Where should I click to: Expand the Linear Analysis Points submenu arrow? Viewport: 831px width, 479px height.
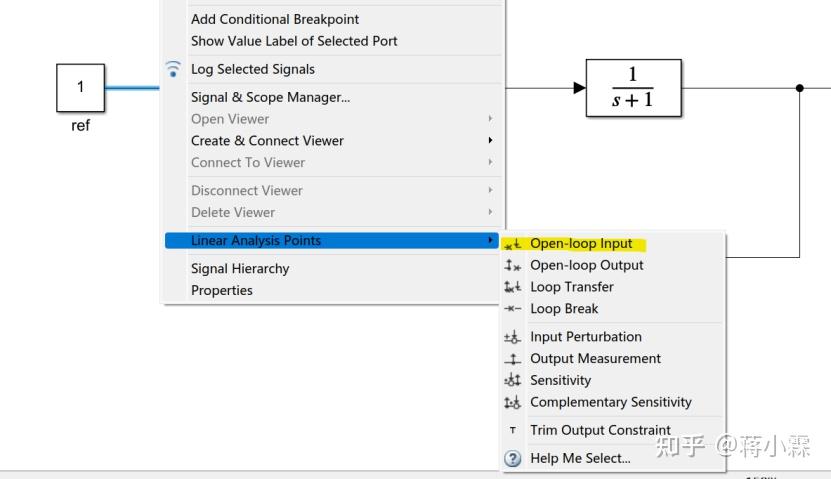pyautogui.click(x=490, y=241)
